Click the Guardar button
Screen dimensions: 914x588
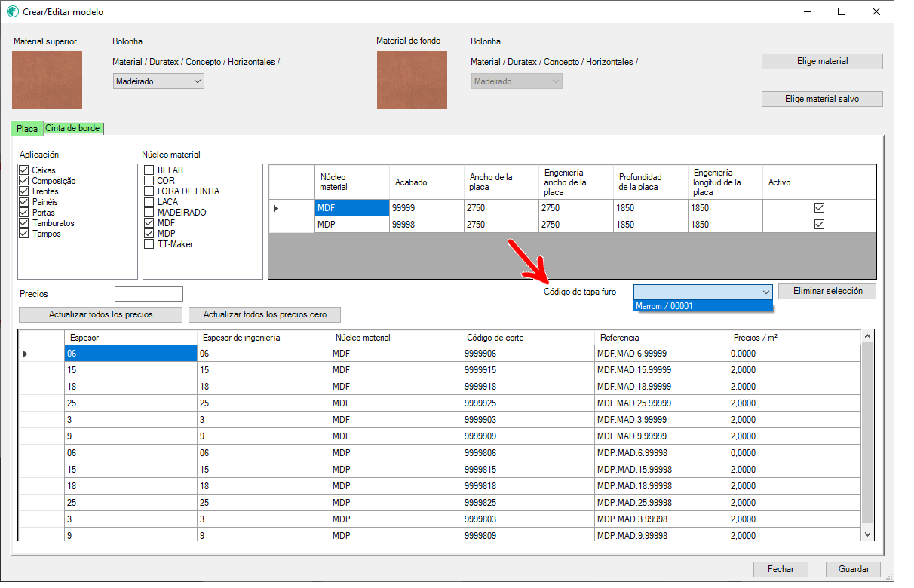[854, 569]
